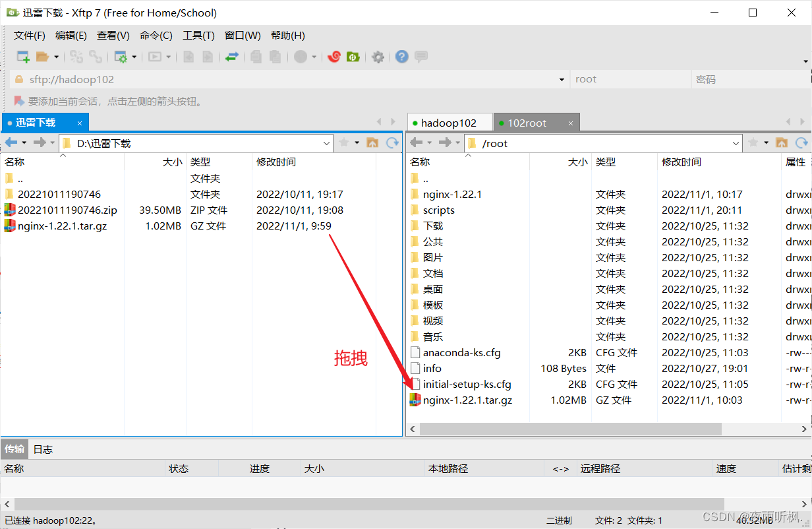Image resolution: width=812 pixels, height=529 pixels.
Task: Sort remote files by 属性 column
Action: 796,162
